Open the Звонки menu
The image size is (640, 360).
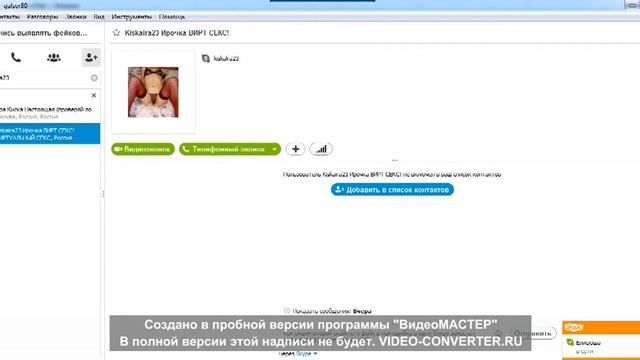pyautogui.click(x=76, y=17)
